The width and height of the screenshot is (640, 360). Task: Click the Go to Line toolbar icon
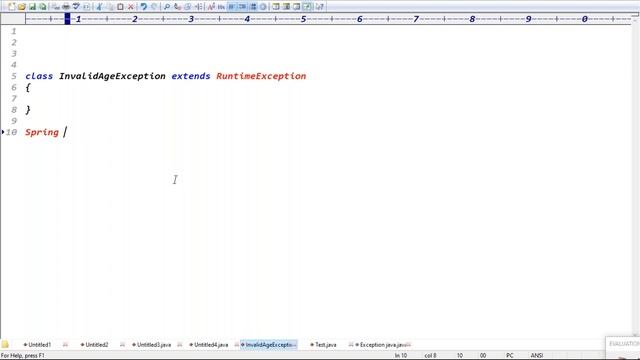coord(198,7)
